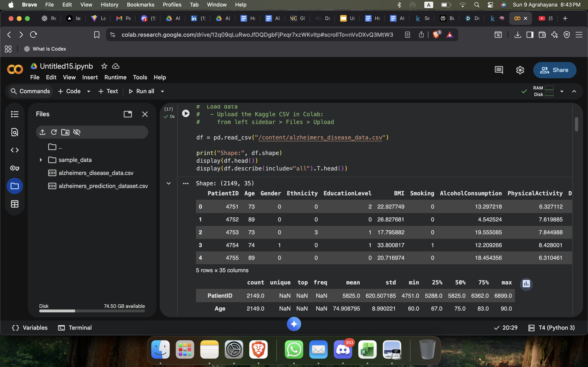Toggle show hidden files eye icon
The width and height of the screenshot is (588, 367).
77,132
